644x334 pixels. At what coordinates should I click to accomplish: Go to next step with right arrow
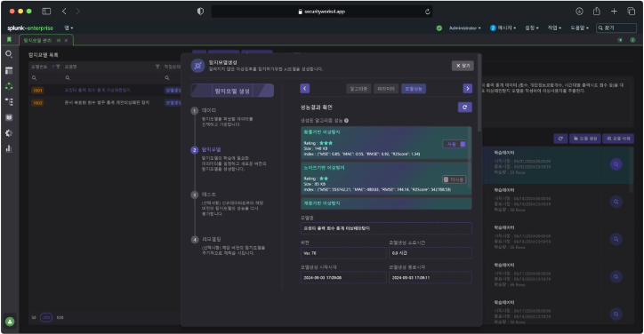(x=467, y=89)
